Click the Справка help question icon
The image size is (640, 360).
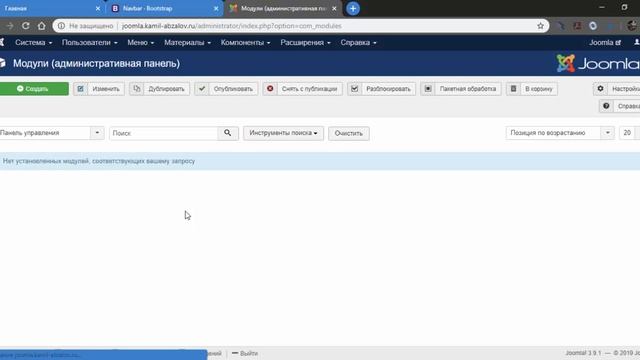pyautogui.click(x=606, y=106)
